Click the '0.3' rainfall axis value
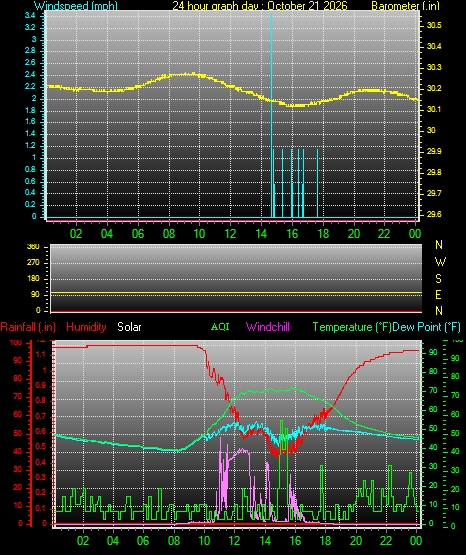 pyautogui.click(x=41, y=477)
